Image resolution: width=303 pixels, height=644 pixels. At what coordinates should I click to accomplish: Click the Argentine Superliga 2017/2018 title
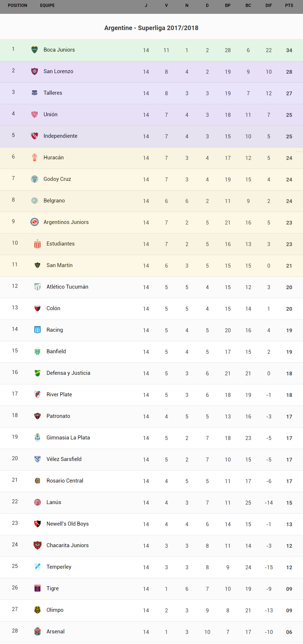[x=151, y=28]
